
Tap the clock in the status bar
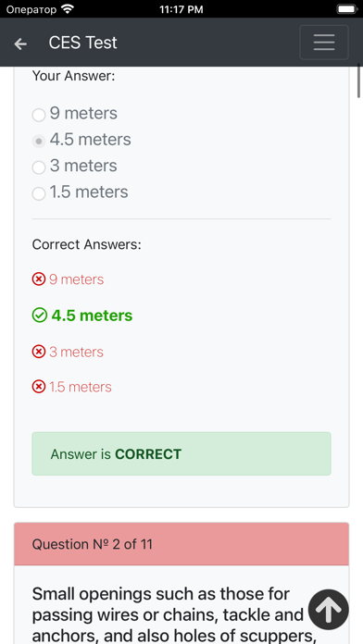pos(181,9)
